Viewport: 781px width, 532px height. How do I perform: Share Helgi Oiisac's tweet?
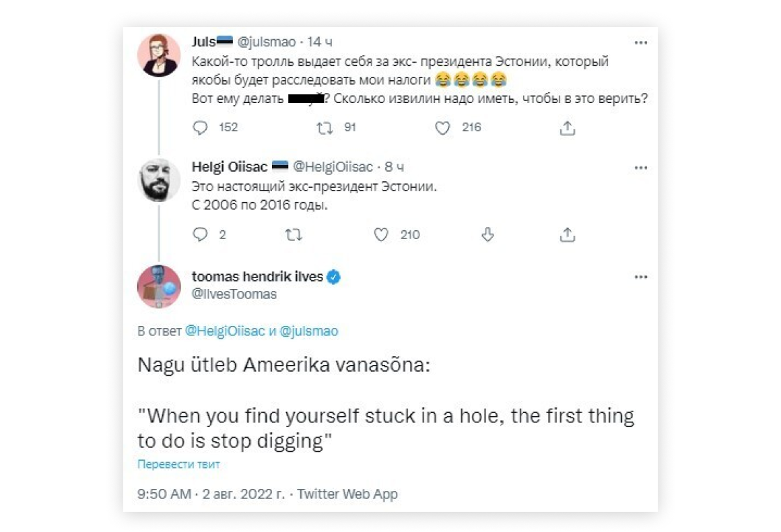[567, 234]
